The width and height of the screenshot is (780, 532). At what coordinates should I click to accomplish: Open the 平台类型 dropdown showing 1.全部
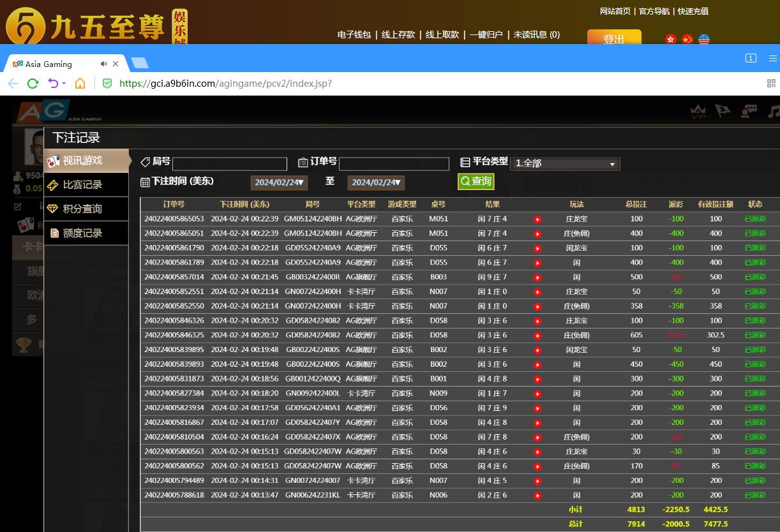click(x=565, y=163)
